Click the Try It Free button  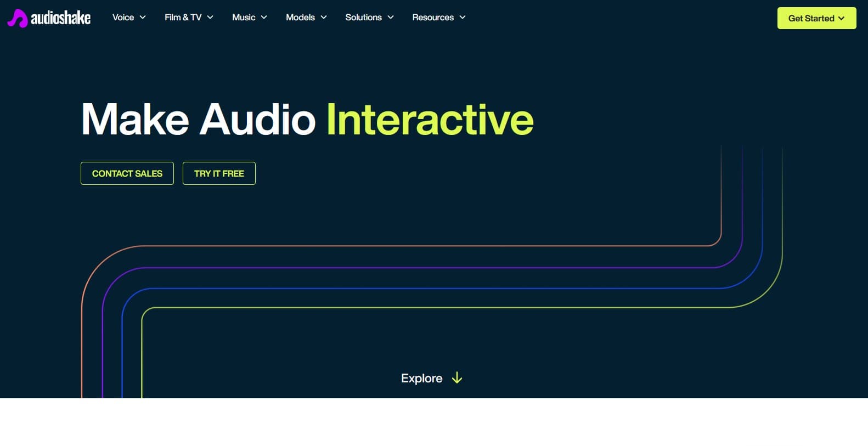[219, 173]
